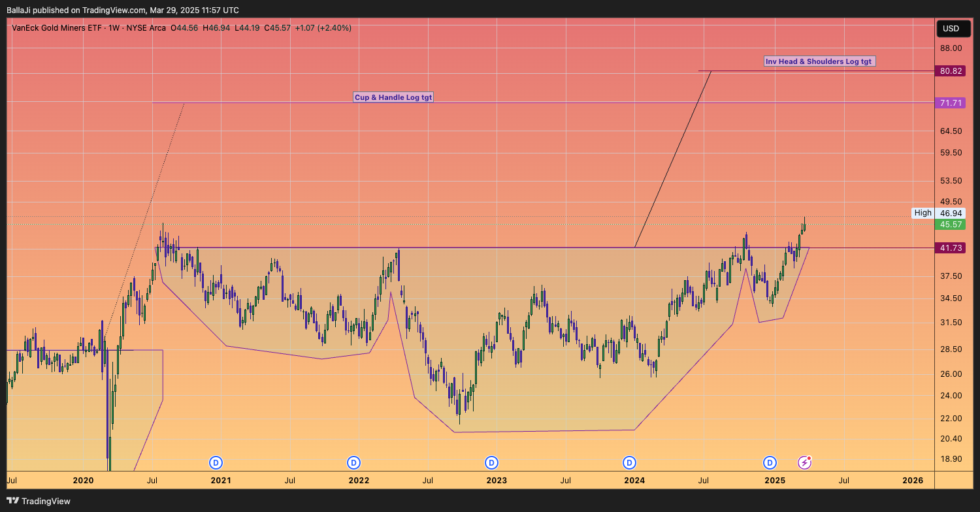
Task: Click the dividend marker near 2025
Action: (x=770, y=462)
